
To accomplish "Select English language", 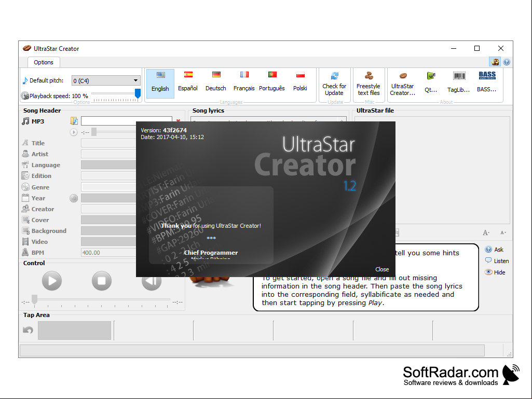I will [160, 84].
